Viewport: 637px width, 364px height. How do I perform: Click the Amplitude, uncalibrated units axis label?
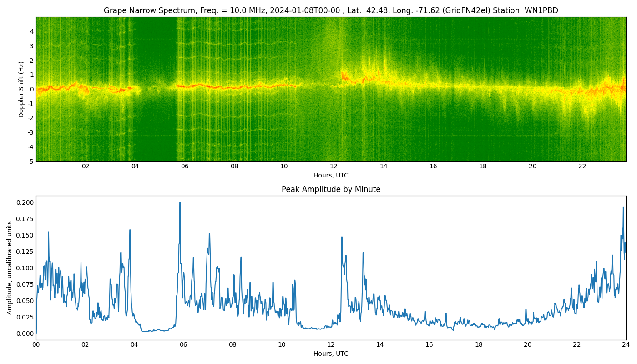coord(10,268)
